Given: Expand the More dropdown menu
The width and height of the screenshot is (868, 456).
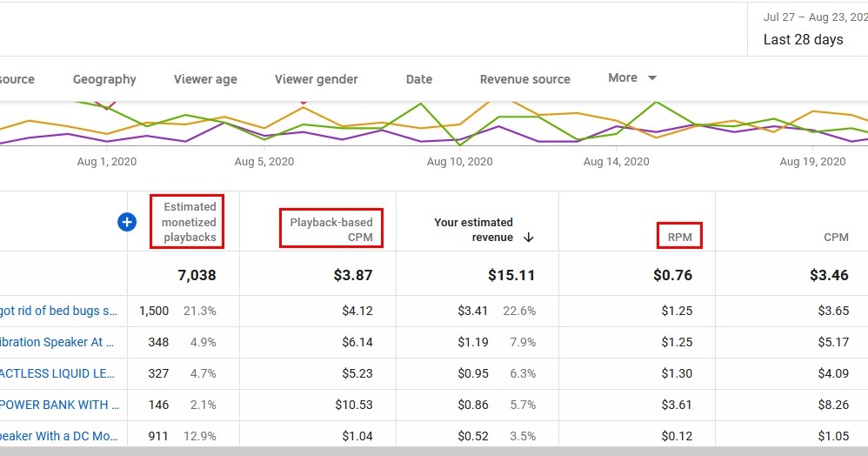Looking at the screenshot, I should 632,78.
